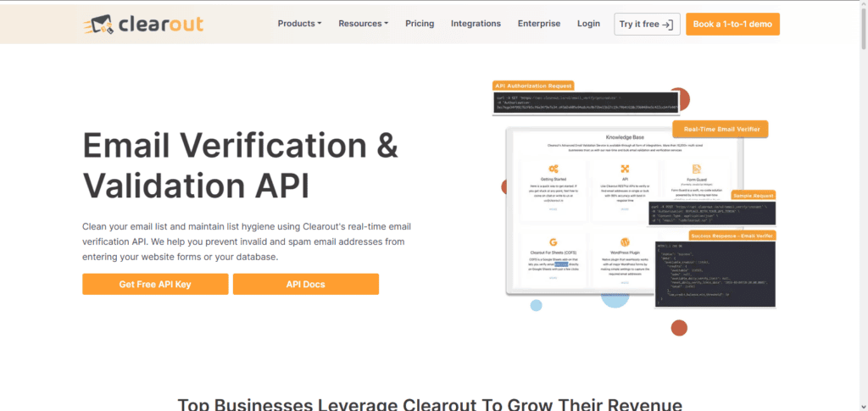The height and width of the screenshot is (411, 868).
Task: Click the Clearout logo in the header
Action: [x=143, y=25]
